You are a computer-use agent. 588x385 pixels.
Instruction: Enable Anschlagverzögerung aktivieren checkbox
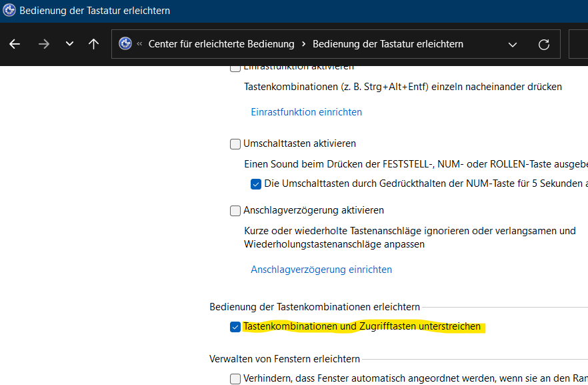click(235, 210)
